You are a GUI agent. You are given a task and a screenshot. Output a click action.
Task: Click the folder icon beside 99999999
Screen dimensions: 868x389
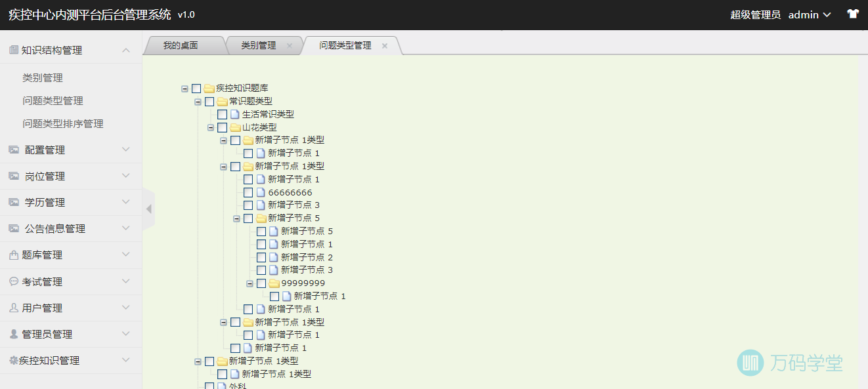point(274,283)
